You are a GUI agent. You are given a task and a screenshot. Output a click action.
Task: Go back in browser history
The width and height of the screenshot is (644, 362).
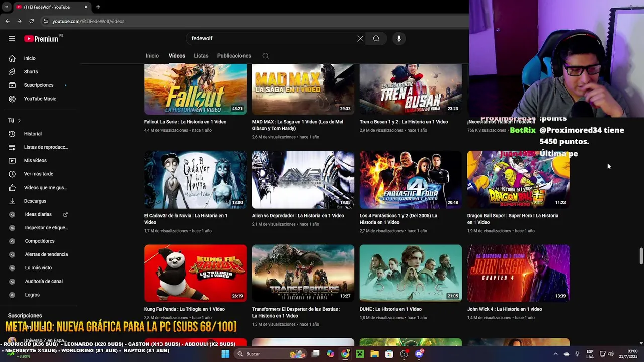tap(7, 21)
